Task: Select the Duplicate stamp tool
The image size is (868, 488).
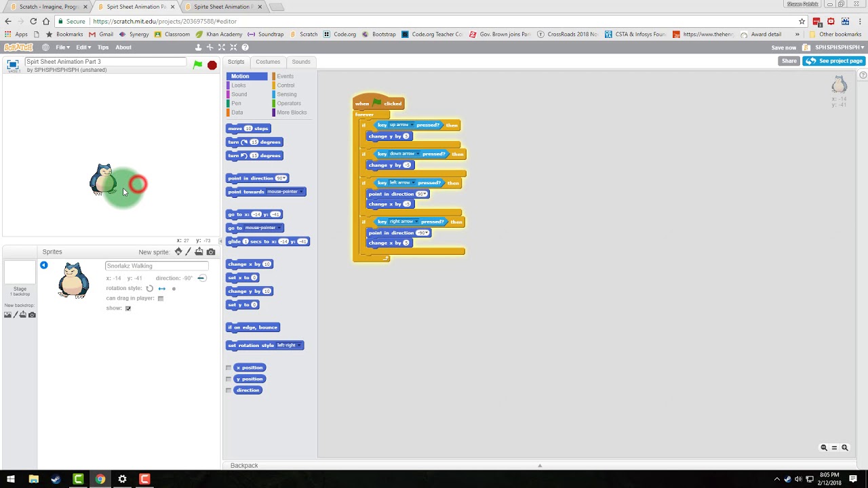Action: (198, 47)
